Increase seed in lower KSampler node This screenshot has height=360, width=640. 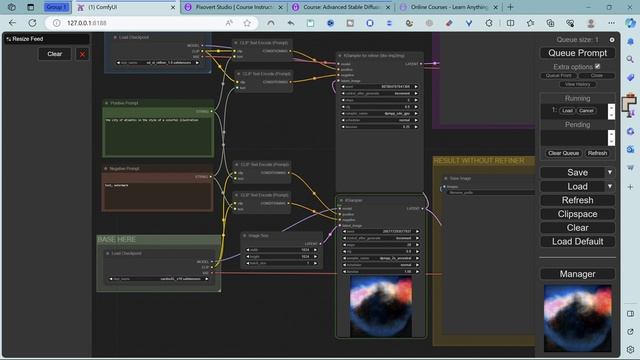pos(417,231)
